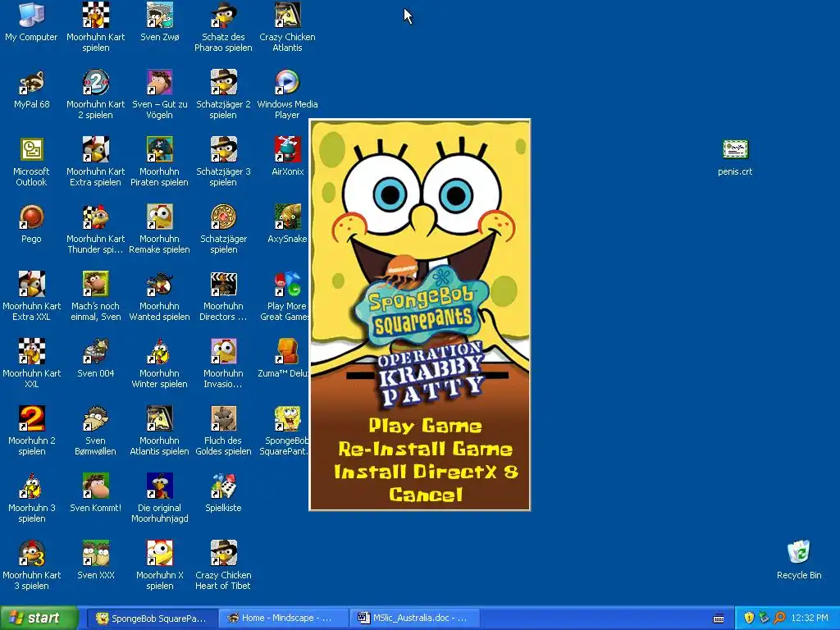Viewport: 840px width, 630px height.
Task: Click Play Game in SpongeBob launcher
Action: coord(425,426)
